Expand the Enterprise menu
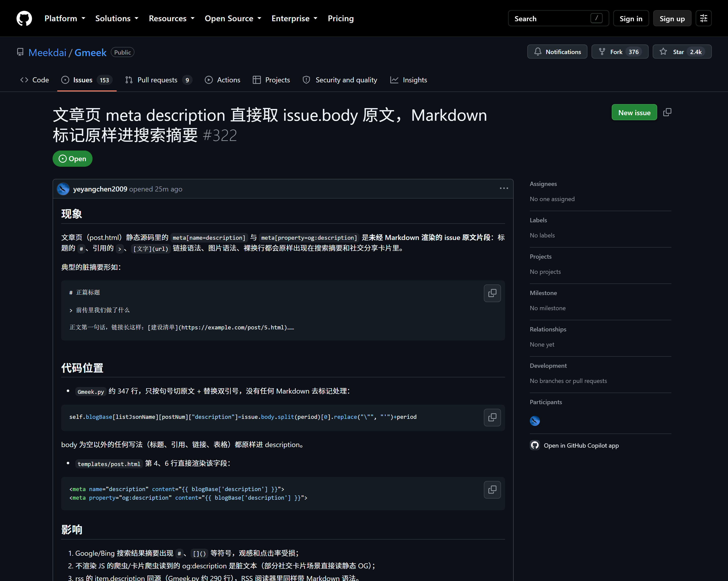 click(x=294, y=18)
